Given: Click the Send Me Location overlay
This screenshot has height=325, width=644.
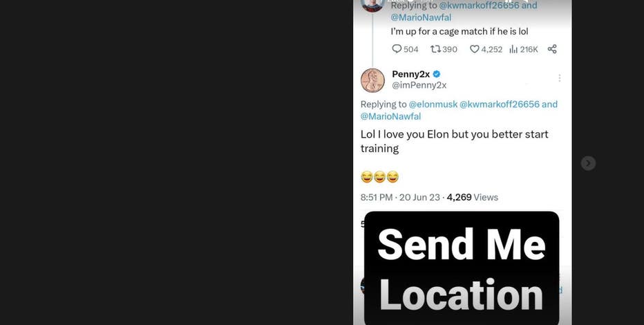Looking at the screenshot, I should click(x=462, y=268).
